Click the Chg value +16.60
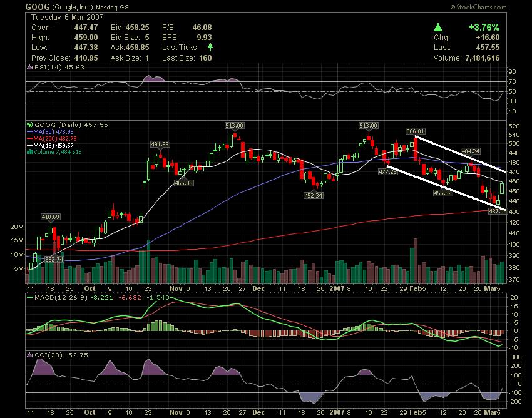 coord(488,38)
